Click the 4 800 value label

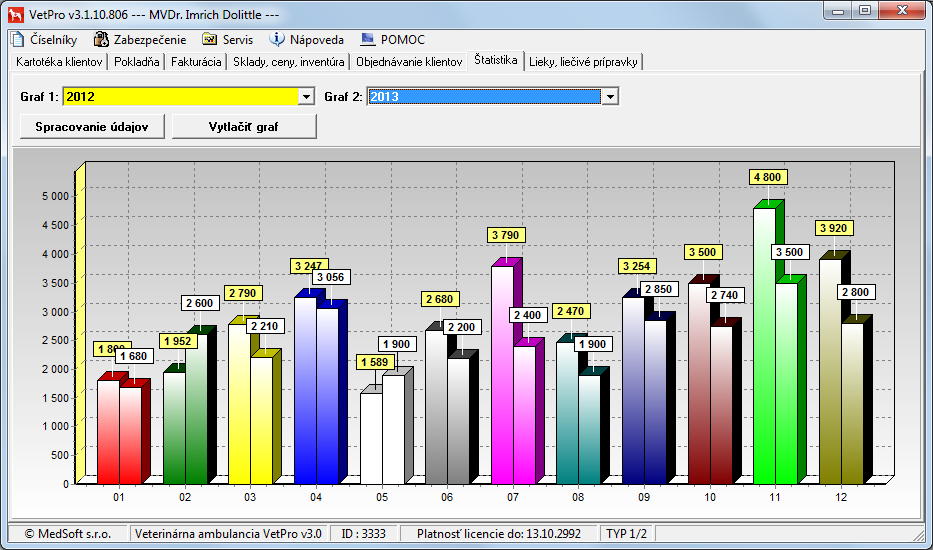click(769, 177)
